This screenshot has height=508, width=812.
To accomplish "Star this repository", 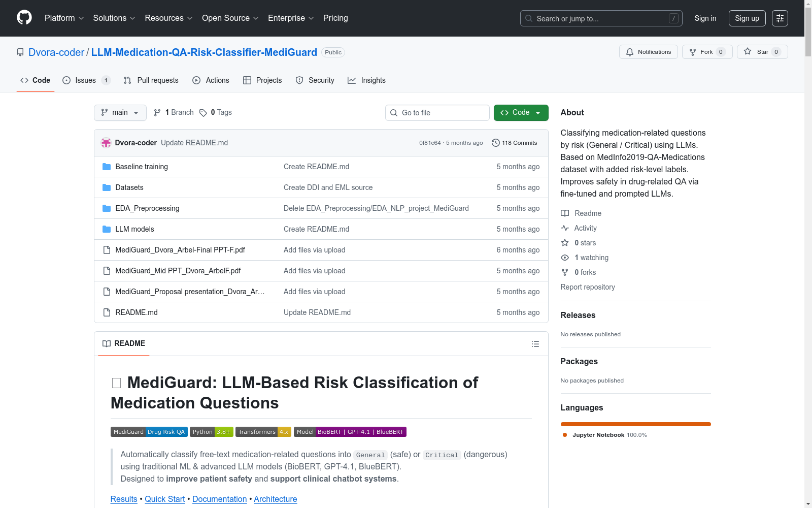I will click(762, 52).
